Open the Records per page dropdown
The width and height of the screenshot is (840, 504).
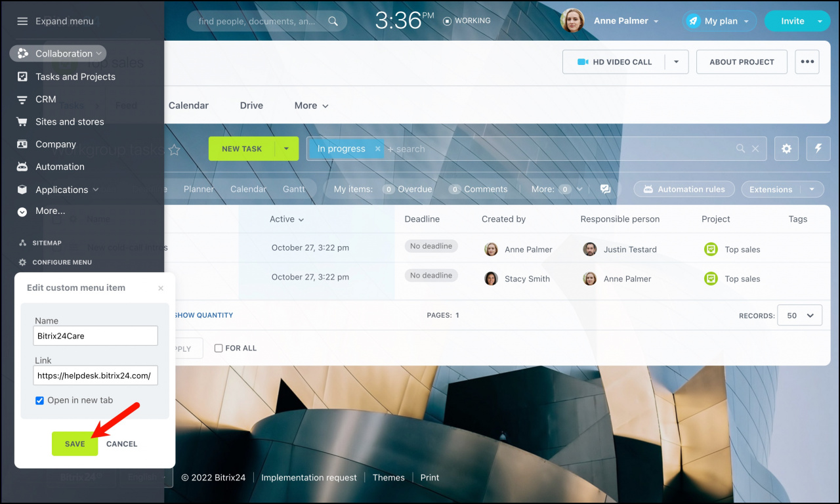point(799,316)
